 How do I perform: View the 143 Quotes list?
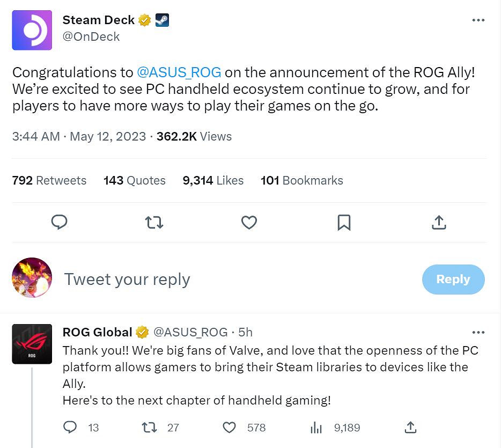pyautogui.click(x=135, y=180)
